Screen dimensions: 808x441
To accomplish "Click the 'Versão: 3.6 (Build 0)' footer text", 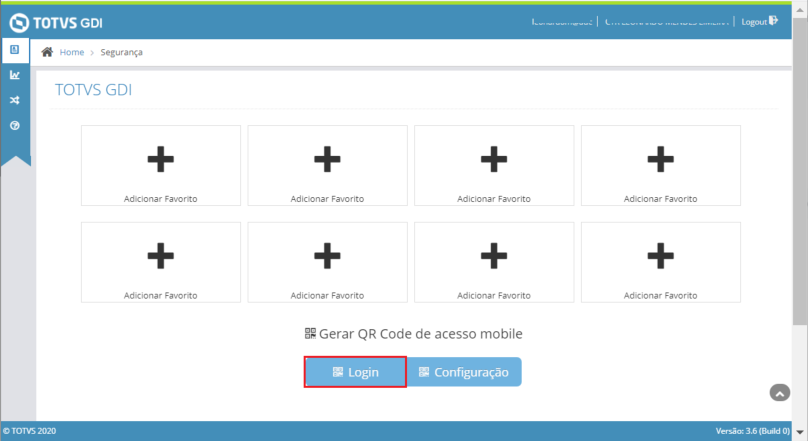I will point(752,431).
